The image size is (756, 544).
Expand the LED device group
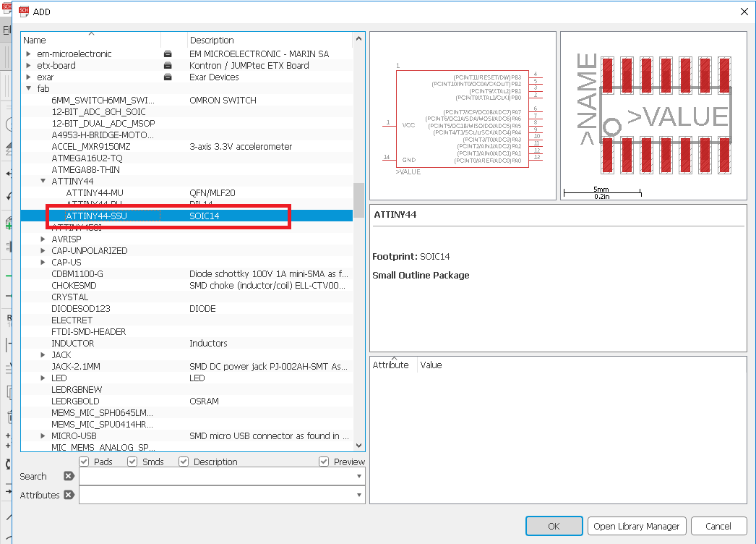(43, 378)
